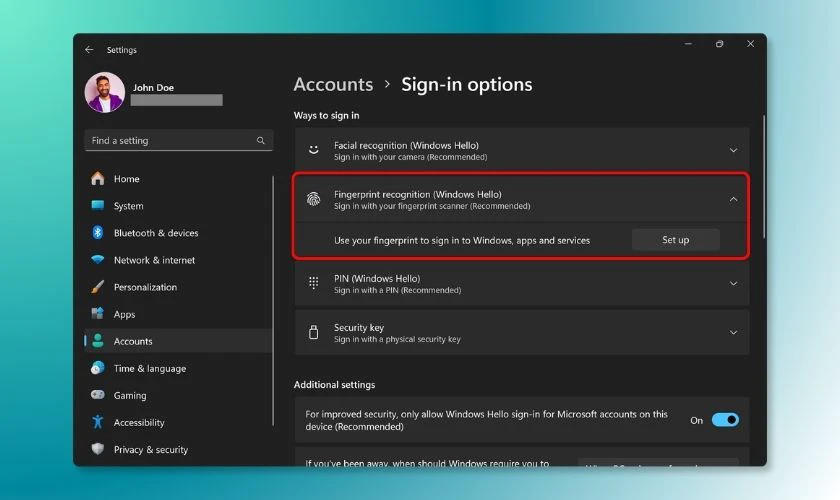Click the facial recognition smiley icon
Screen dimensions: 840x500
[x=313, y=150]
